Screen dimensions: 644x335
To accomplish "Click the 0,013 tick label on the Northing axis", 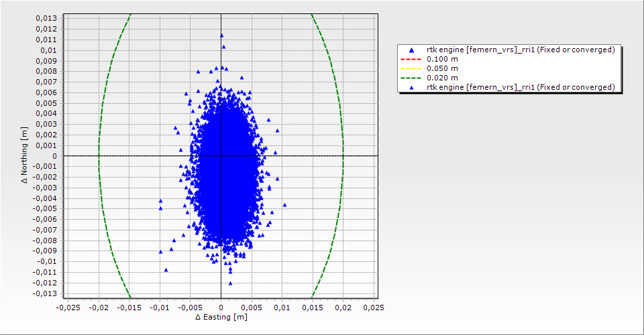I will pos(46,18).
